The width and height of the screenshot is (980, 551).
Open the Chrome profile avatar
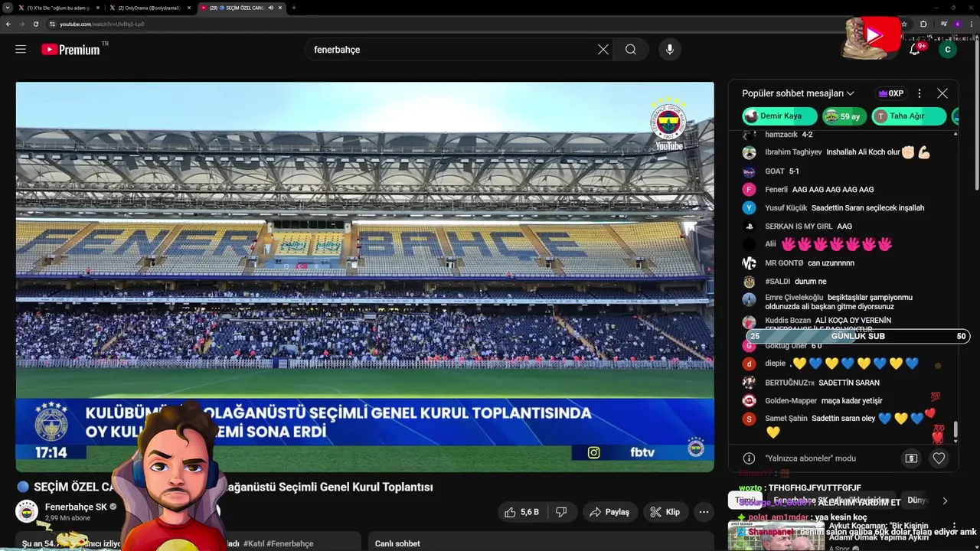coord(957,24)
